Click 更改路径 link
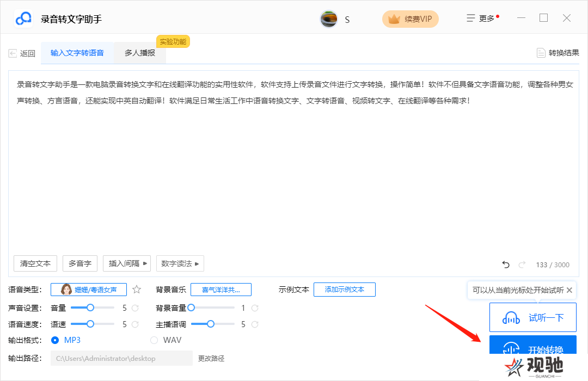This screenshot has width=588, height=381. point(211,359)
